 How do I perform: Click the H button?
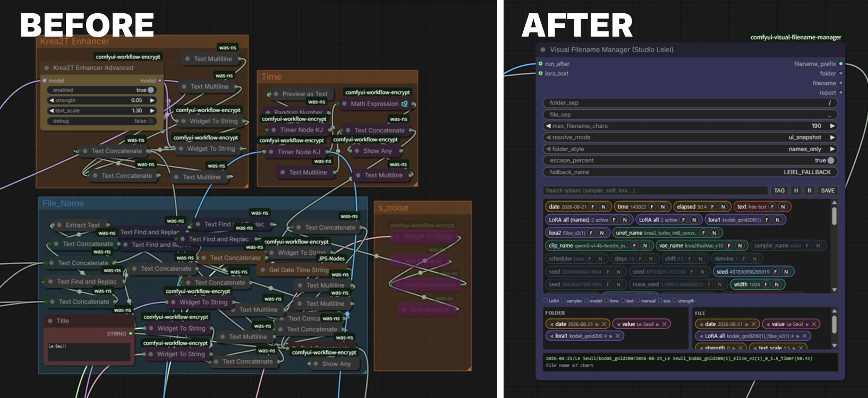pos(796,191)
